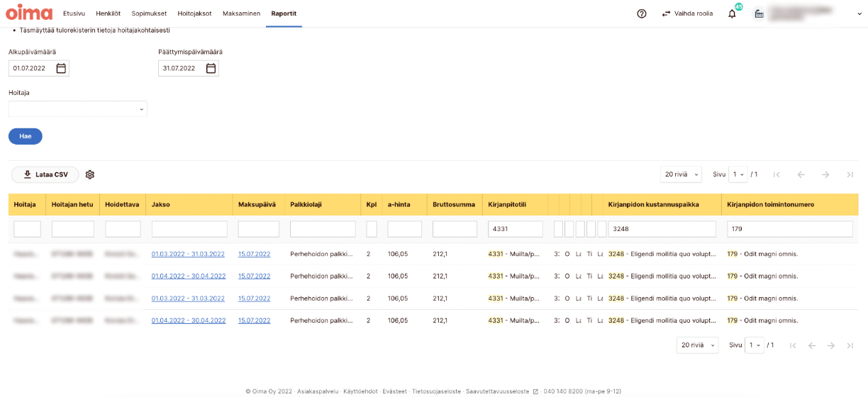Click the Oima logo

[29, 13]
